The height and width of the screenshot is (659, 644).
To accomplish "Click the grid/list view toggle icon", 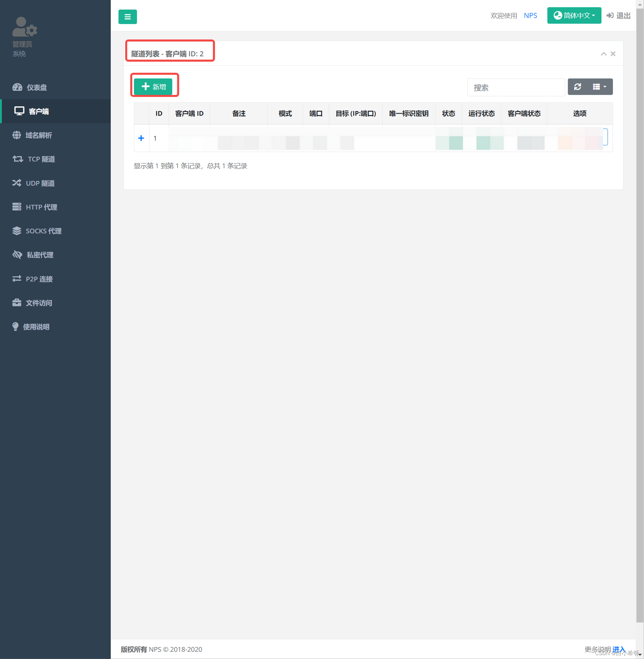I will tap(599, 87).
